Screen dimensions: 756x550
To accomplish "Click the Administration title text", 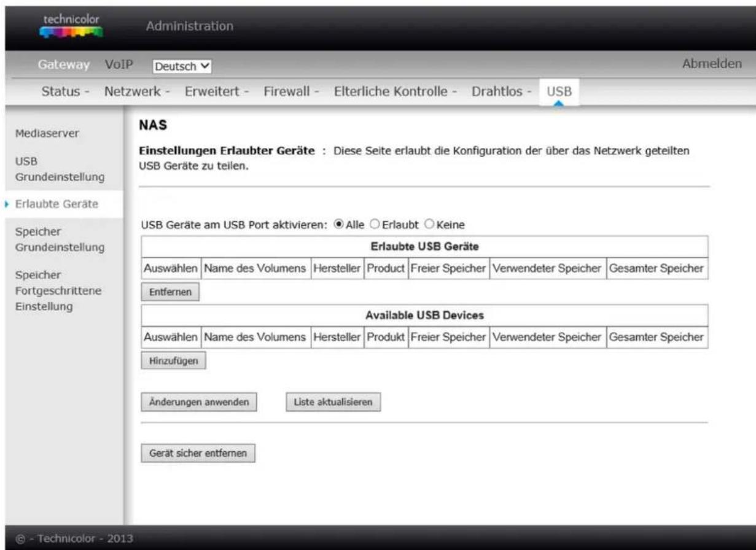I will [190, 26].
